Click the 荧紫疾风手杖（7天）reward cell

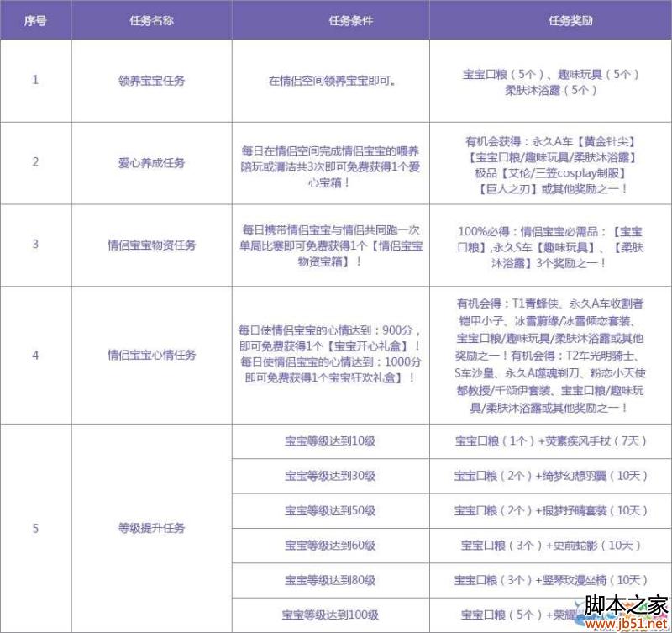pos(550,440)
